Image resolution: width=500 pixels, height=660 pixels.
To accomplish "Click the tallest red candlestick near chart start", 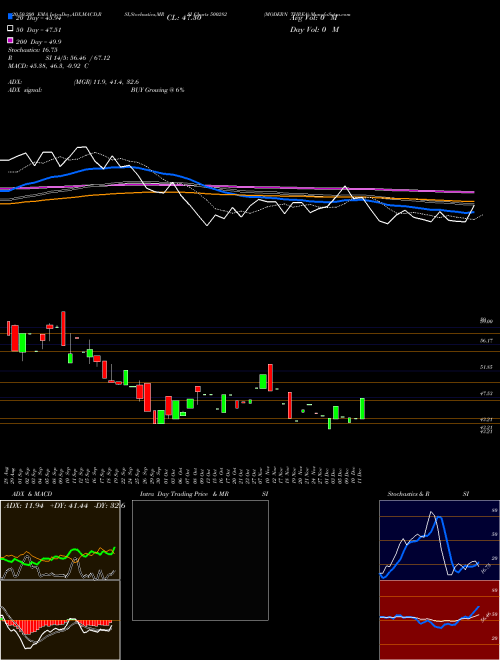I will 64,329.
